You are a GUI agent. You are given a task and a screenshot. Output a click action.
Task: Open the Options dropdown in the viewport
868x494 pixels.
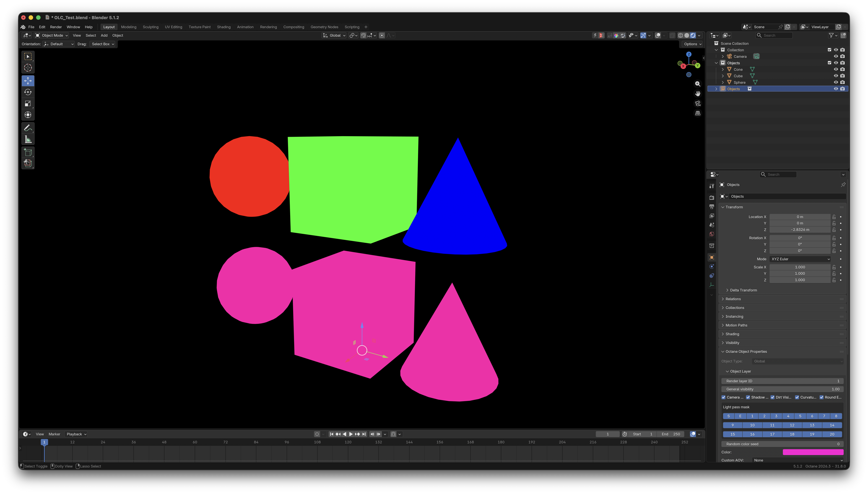pos(692,44)
